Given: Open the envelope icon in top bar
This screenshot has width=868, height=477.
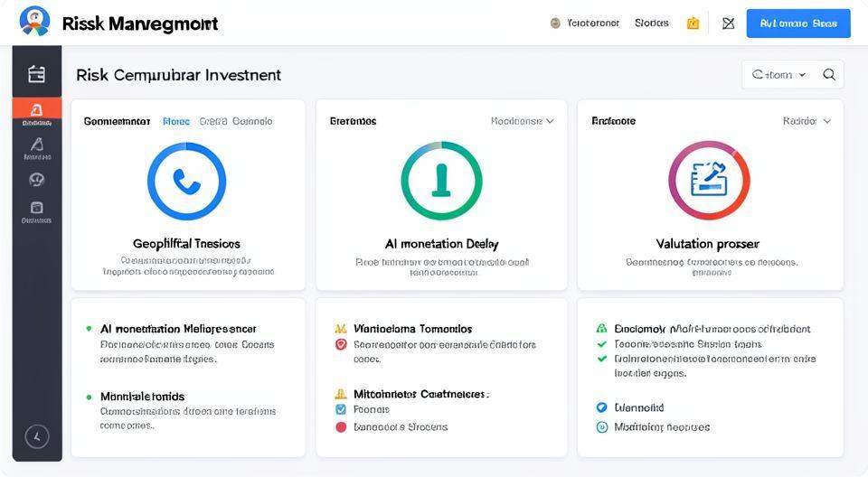Looking at the screenshot, I should point(728,23).
